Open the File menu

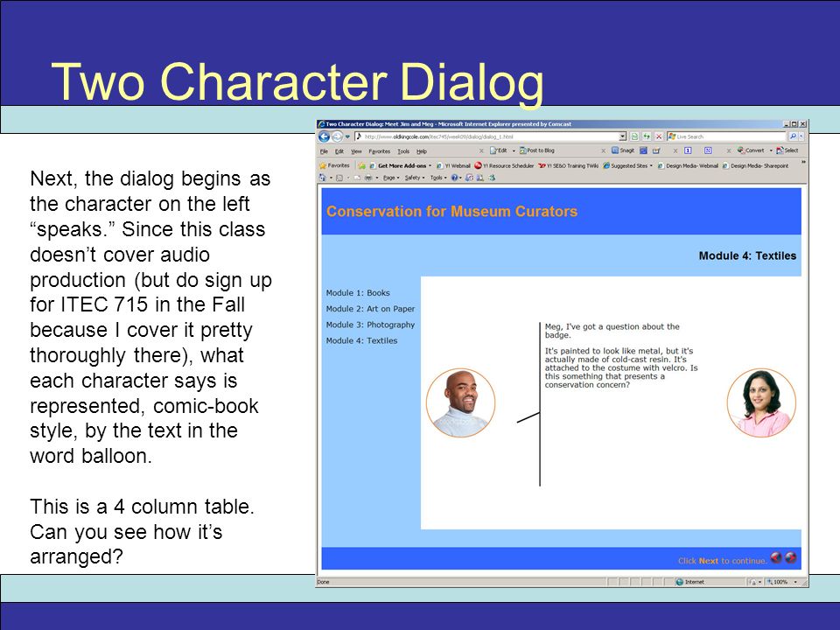click(x=324, y=151)
